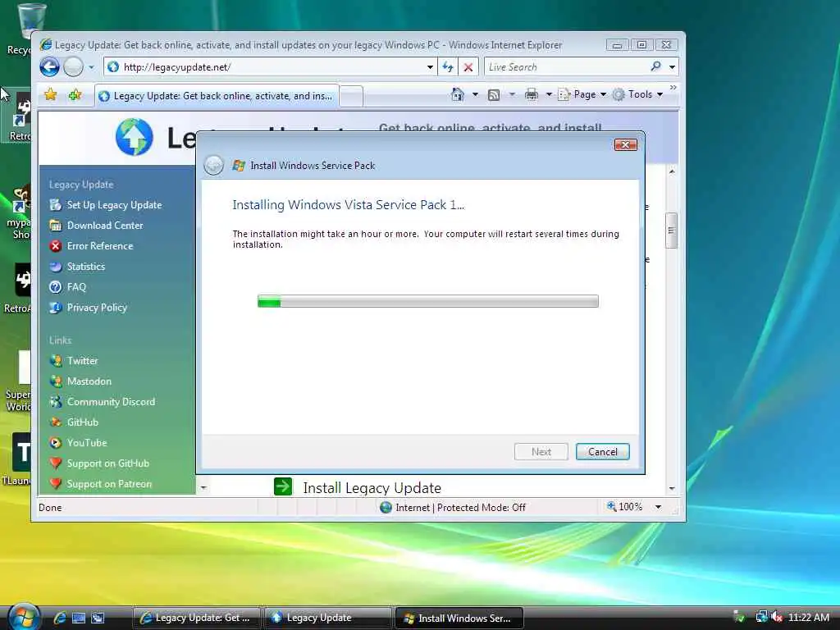Switch to Install Windows Ser... taskbar button

tap(459, 618)
